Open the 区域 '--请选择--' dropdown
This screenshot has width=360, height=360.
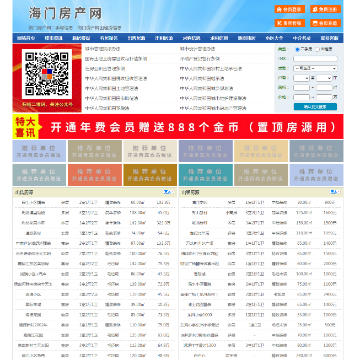point(315,68)
